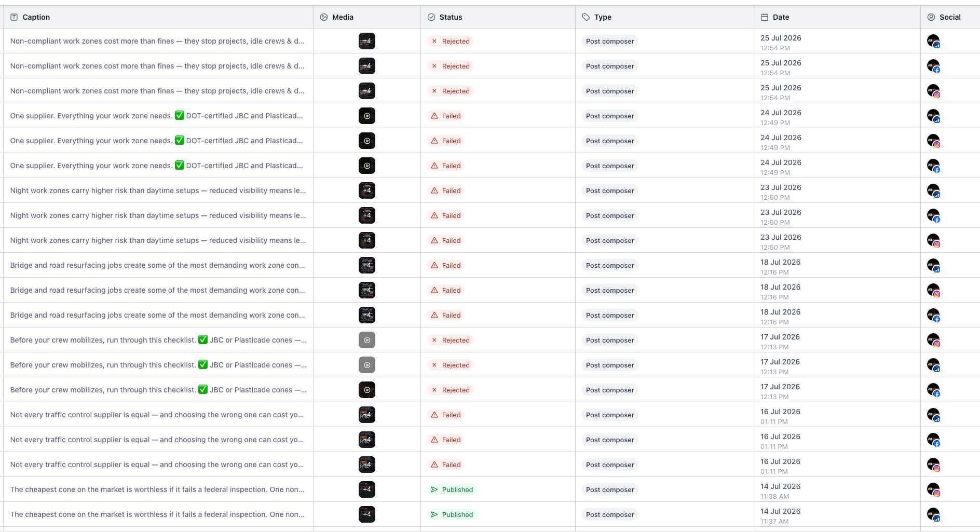Open Instagram account avatar on 18 Jul 2026 row
This screenshot has height=532, width=980.
[x=933, y=290]
